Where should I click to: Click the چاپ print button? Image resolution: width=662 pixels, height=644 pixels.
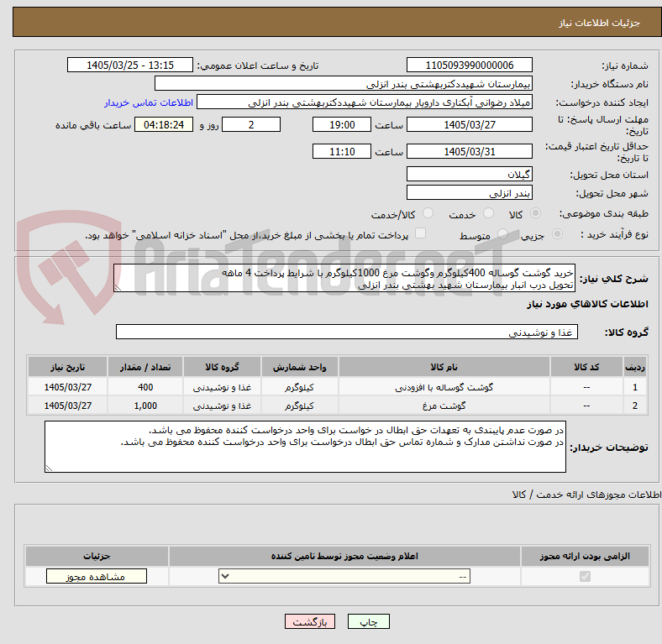point(369,621)
